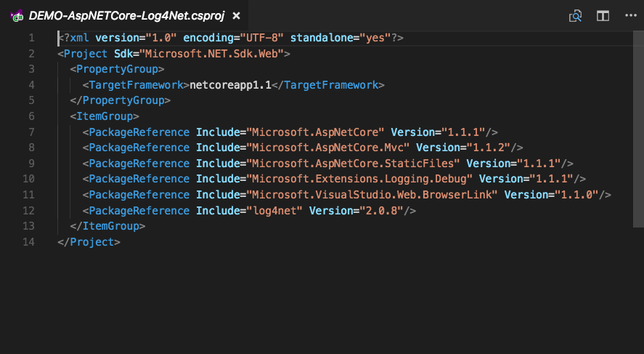The height and width of the screenshot is (354, 644).
Task: Click line number 1 in the gutter
Action: pos(31,38)
